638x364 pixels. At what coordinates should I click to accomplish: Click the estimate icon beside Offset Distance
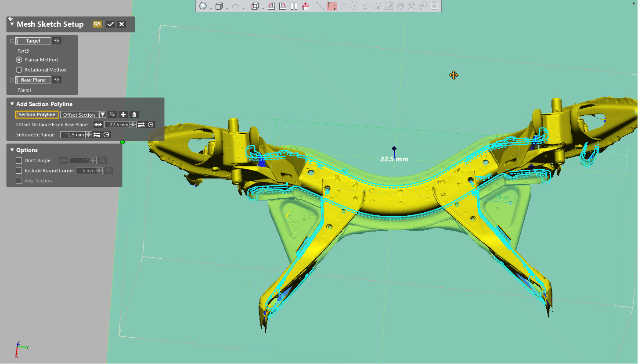click(151, 125)
